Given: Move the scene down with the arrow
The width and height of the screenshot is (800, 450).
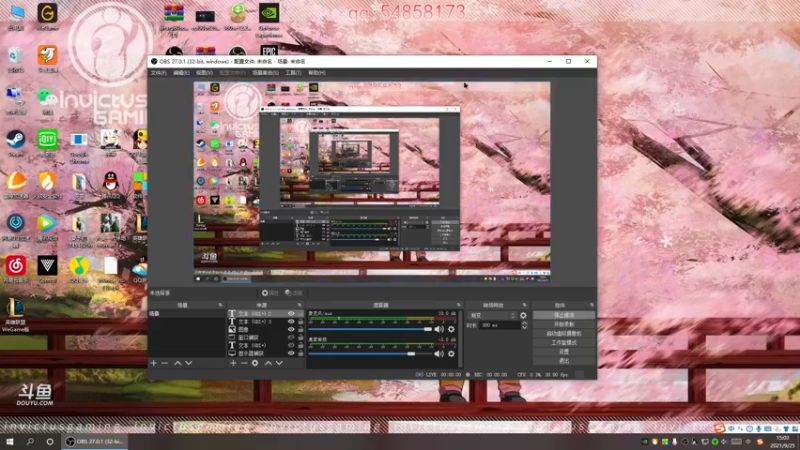Looking at the screenshot, I should 189,363.
